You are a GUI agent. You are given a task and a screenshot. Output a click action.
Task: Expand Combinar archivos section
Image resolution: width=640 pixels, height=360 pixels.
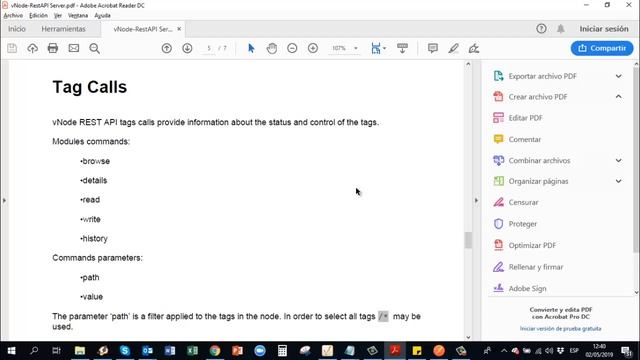(x=618, y=160)
